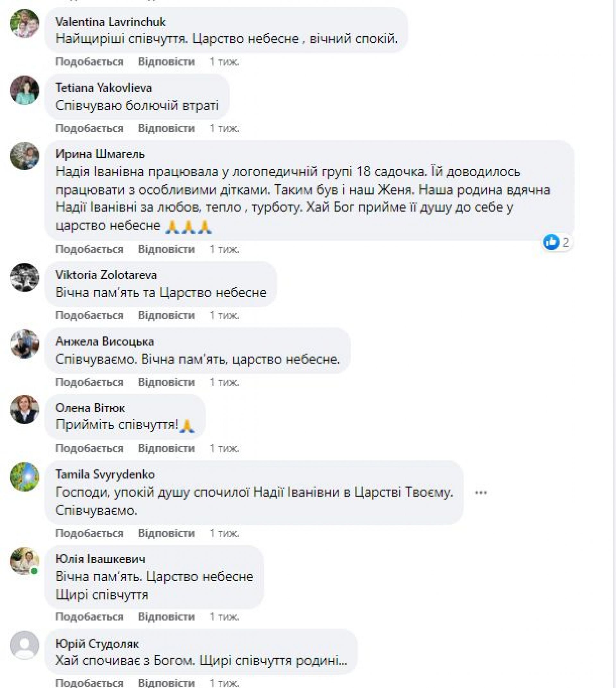Toggle Подобається under Олена Вітюк's comment
The image size is (616, 688).
(90, 449)
